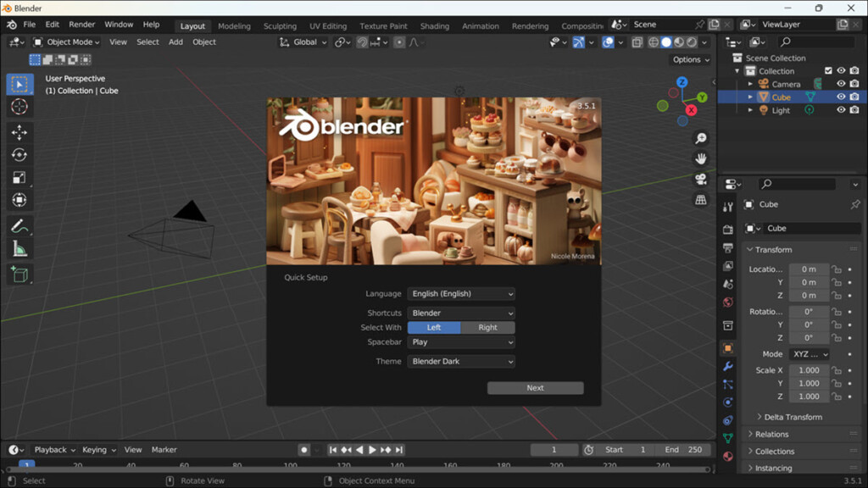Open the Theme dropdown

coord(461,362)
